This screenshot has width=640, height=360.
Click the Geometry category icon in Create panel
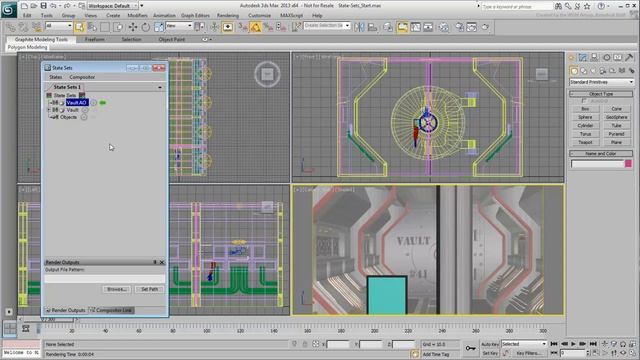[574, 71]
